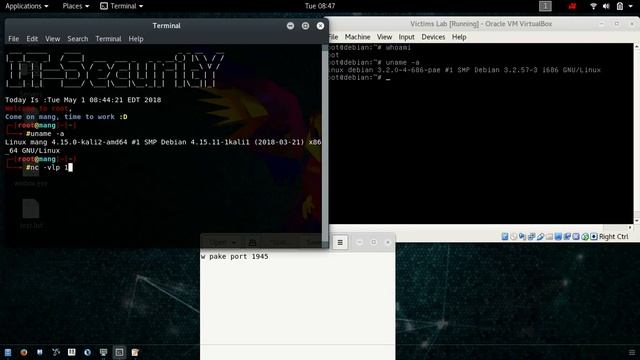Screen dimensions: 640x360
Task: Click the debian shell prompt cursor in VirtualBox
Action: tap(388, 78)
